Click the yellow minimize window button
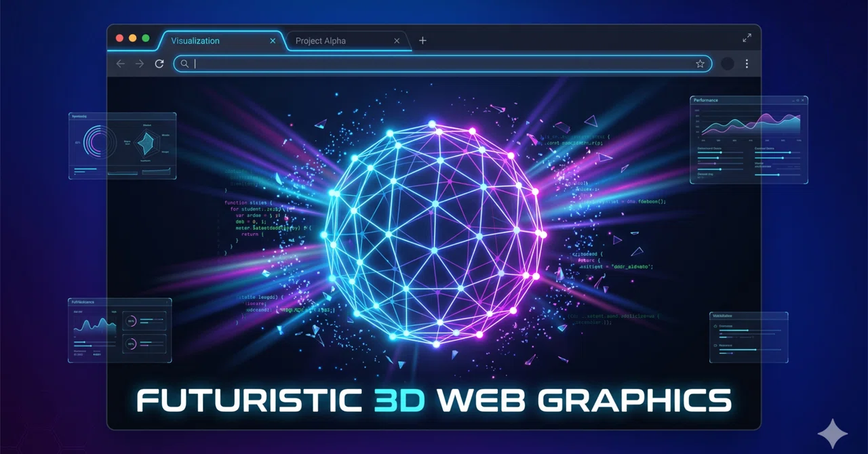Screen dimensions: 868x454 click(x=133, y=39)
